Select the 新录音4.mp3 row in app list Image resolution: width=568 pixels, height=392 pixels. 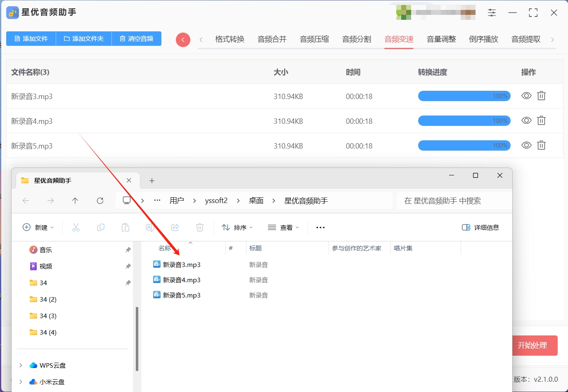pyautogui.click(x=285, y=121)
